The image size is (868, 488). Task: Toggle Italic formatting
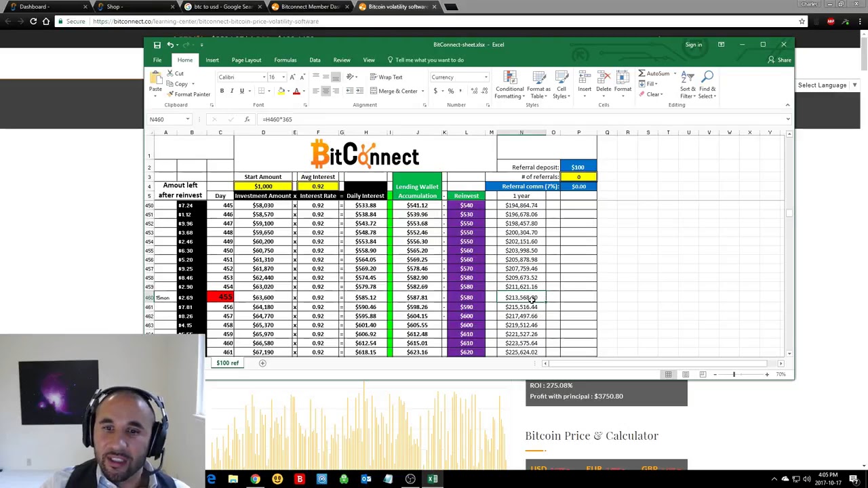231,91
